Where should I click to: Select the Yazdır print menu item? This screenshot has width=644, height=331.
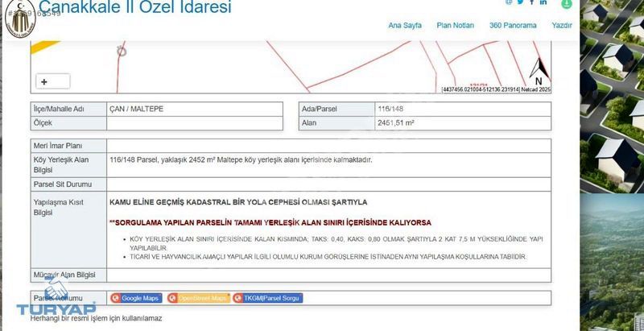point(561,26)
